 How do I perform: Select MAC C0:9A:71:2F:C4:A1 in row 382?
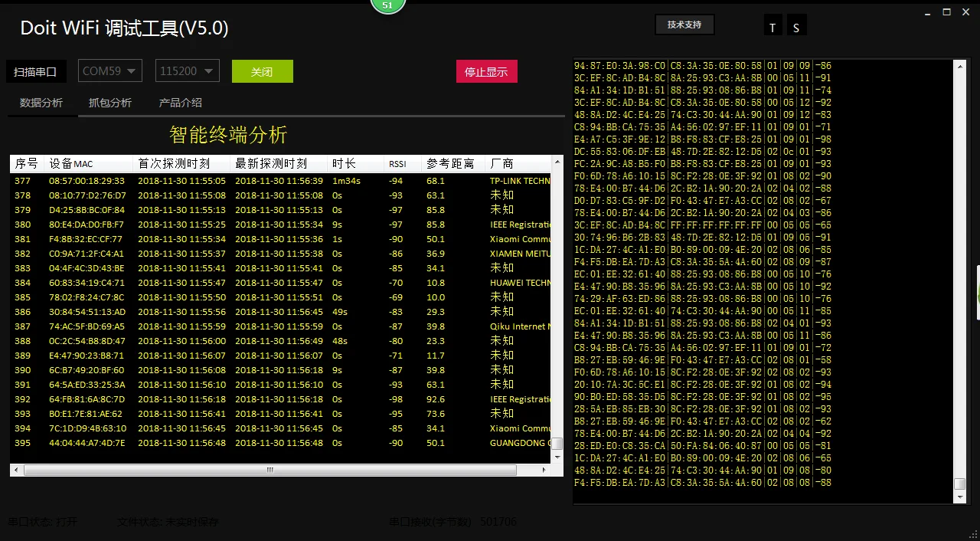(x=87, y=254)
